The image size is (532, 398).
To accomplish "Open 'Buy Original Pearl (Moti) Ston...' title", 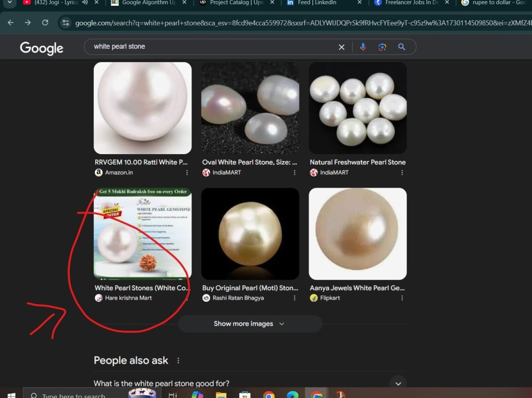I will point(250,288).
